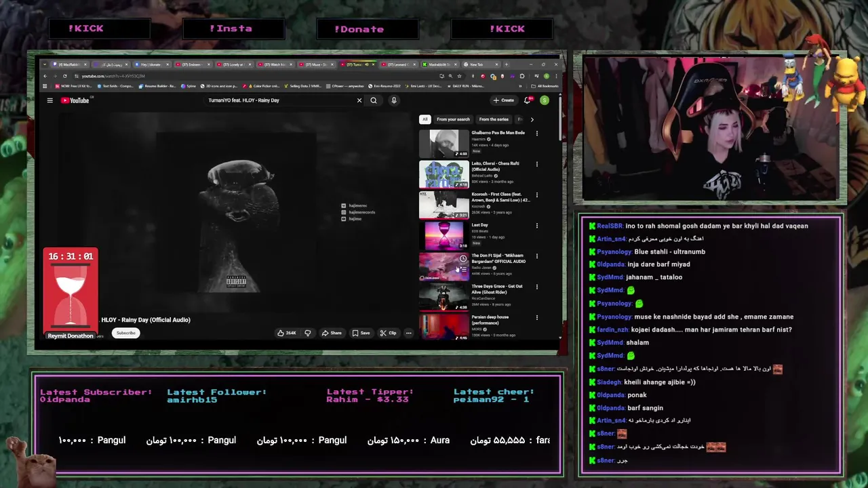Open the Spline bookmark
The height and width of the screenshot is (488, 868).
(189, 86)
